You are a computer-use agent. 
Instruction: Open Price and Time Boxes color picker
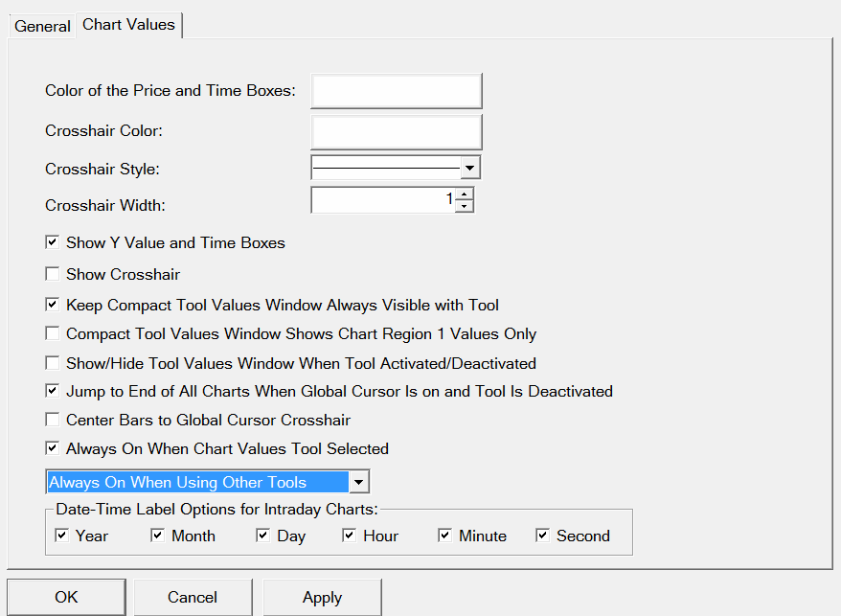396,91
